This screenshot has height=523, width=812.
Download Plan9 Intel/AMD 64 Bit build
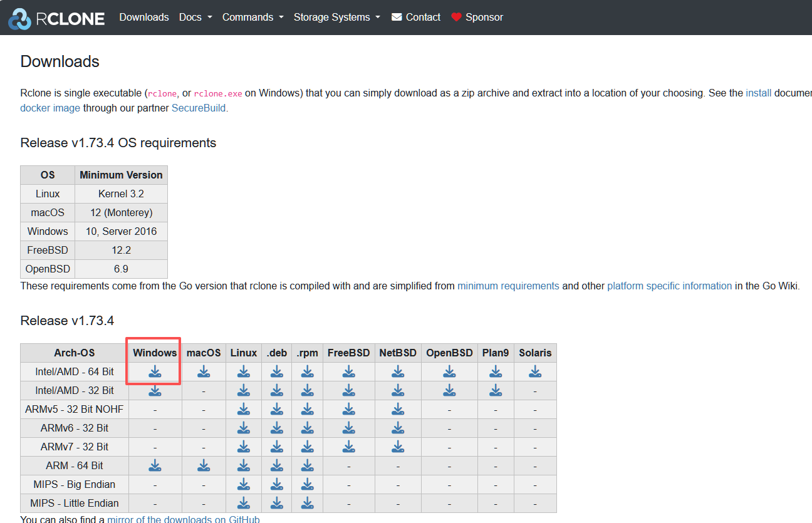pos(496,372)
